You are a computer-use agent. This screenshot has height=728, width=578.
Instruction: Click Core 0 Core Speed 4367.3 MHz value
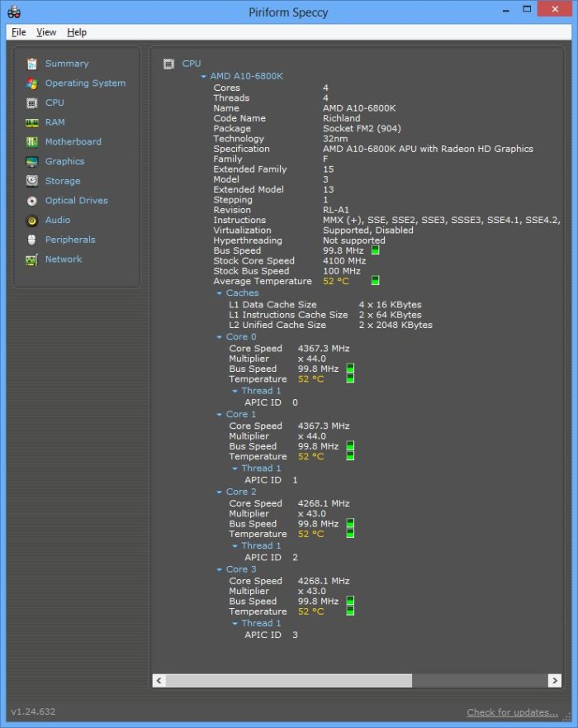[x=324, y=349]
